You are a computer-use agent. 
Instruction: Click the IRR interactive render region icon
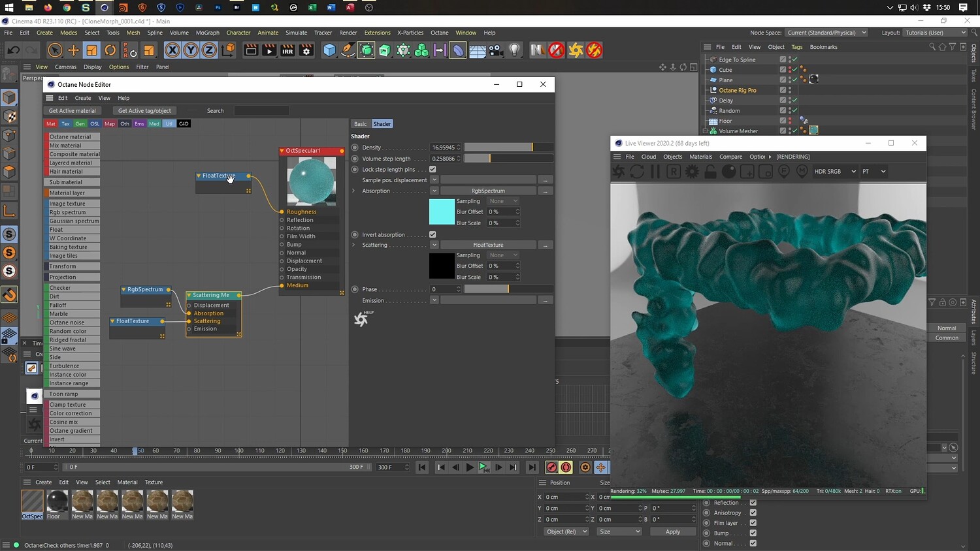[x=287, y=50]
